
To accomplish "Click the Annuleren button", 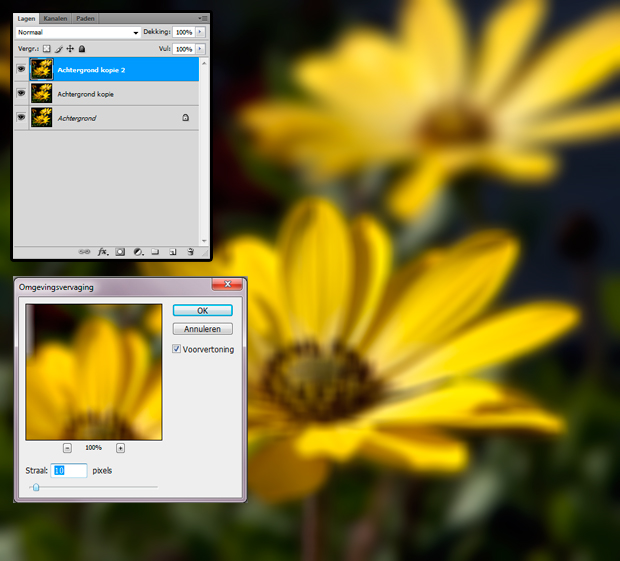I will pyautogui.click(x=202, y=329).
